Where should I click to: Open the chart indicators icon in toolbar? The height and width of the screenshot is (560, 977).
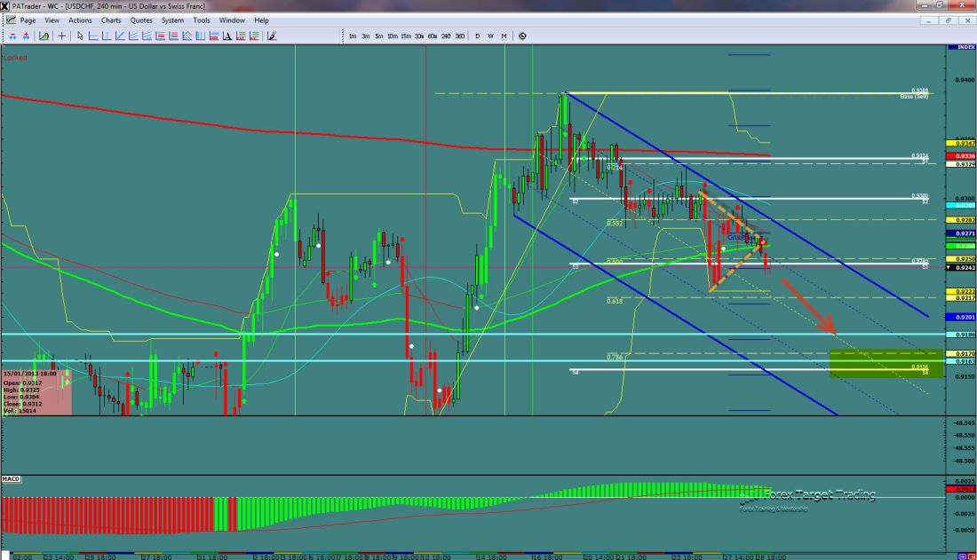(x=42, y=36)
